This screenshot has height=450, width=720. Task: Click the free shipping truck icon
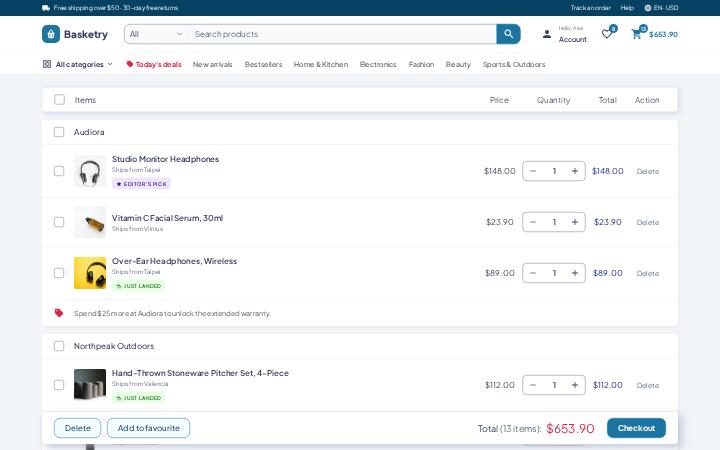46,8
